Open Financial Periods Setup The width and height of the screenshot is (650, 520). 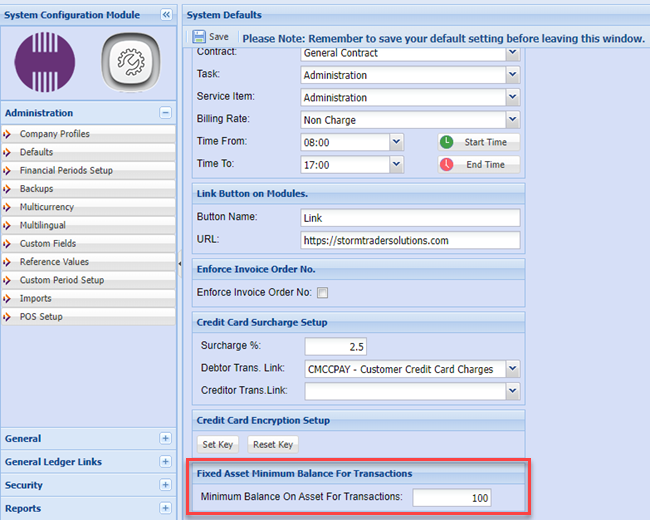(x=88, y=170)
